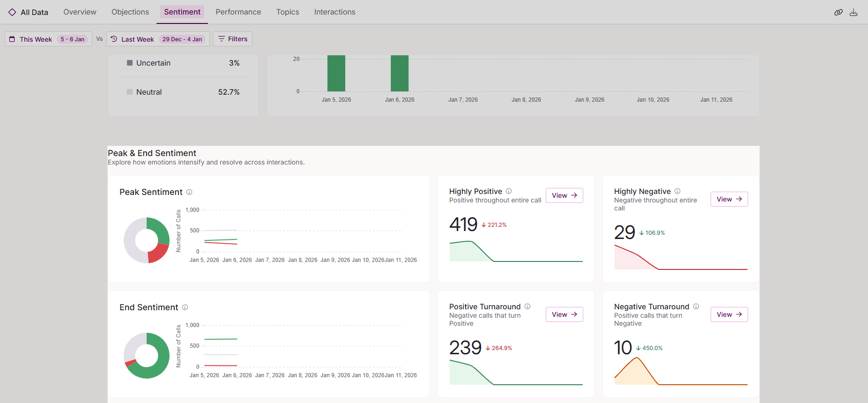868x403 pixels.
Task: Click the Highly Positive info icon
Action: 509,191
